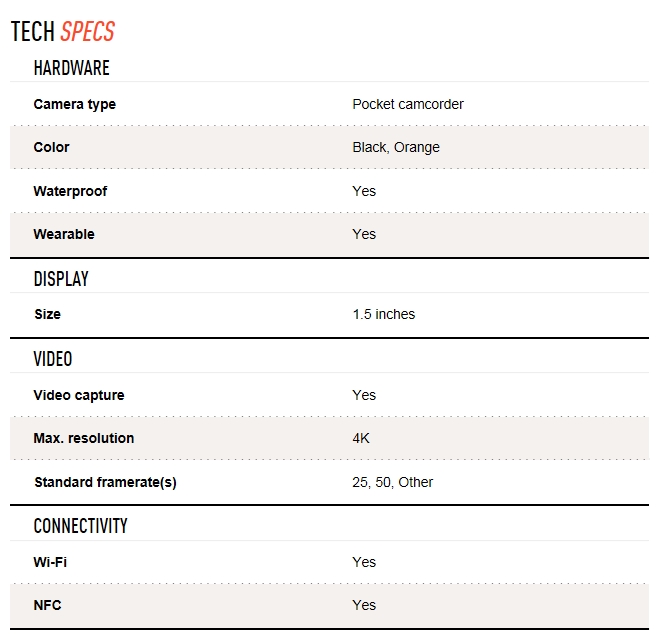Screen dimensions: 659x635
Task: Click the NFC row label
Action: [x=47, y=605]
